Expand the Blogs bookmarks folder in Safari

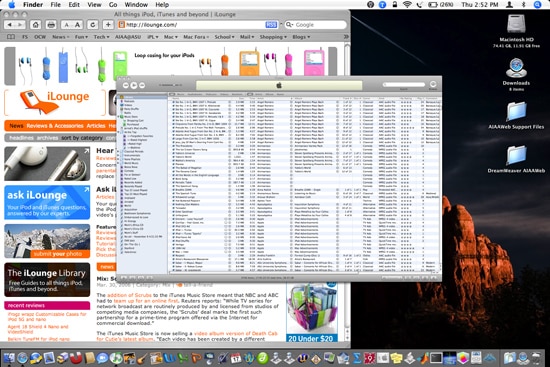coord(301,37)
